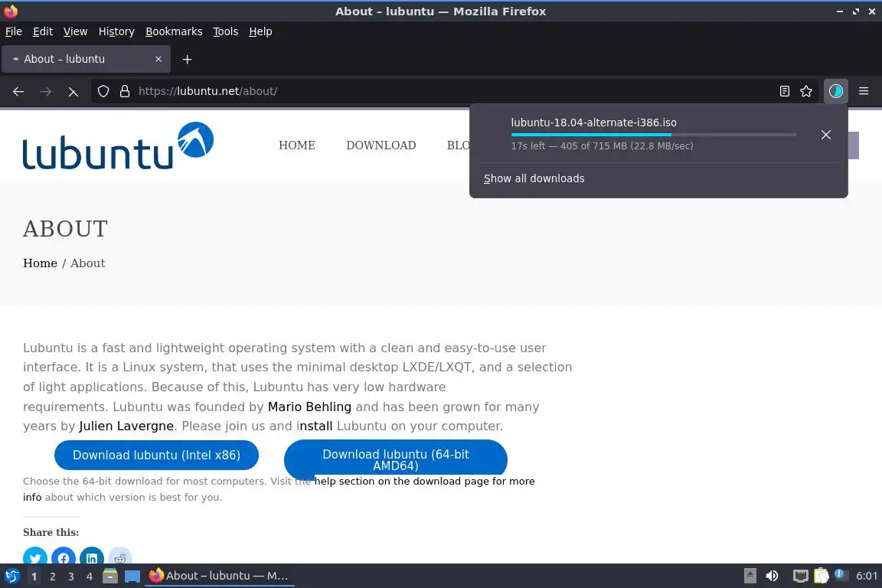Select Firefox window in taskbar
882x588 pixels.
coord(220,576)
